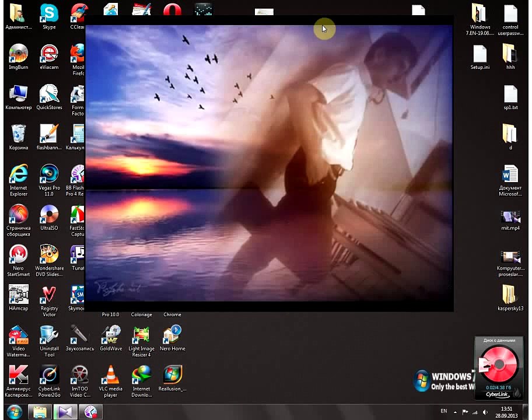Click the Windows Start button

tap(14, 412)
